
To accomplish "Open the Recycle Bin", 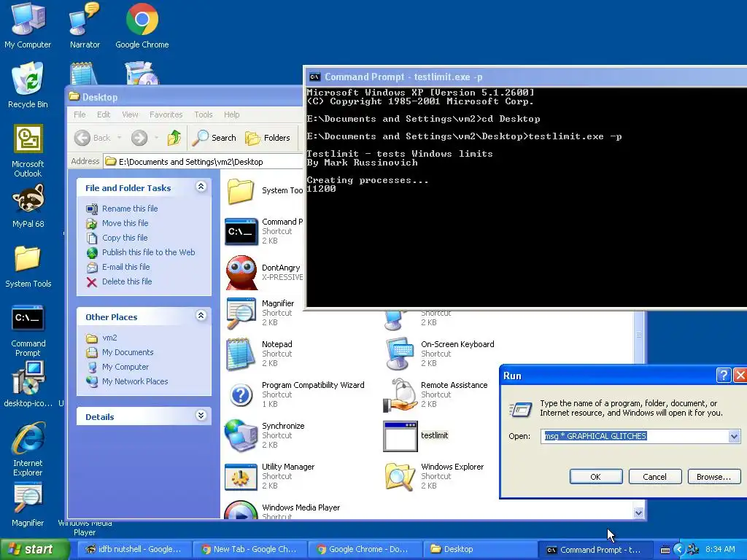I will [x=28, y=86].
